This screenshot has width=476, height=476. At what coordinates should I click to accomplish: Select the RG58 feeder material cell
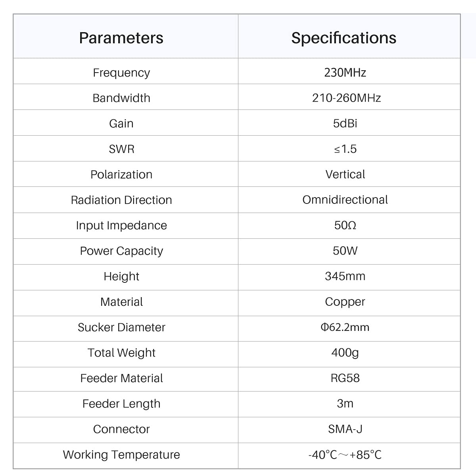345,378
